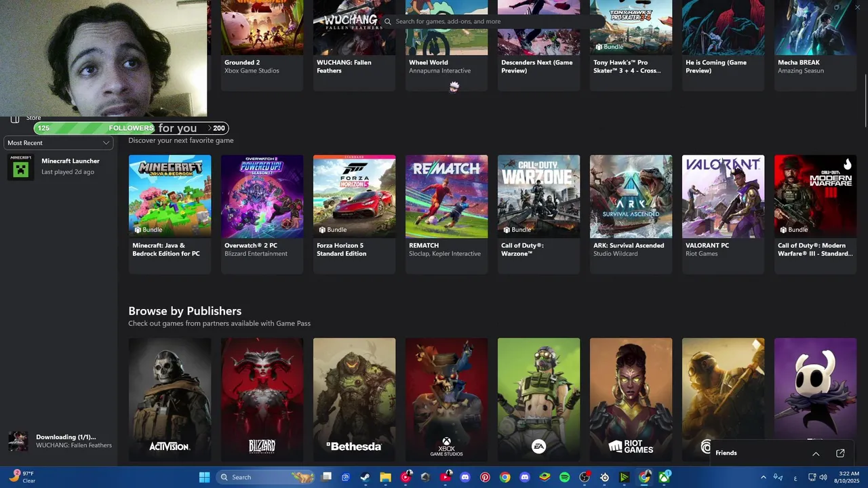The image size is (868, 488).
Task: Open the clock showing 3:22 AM
Action: point(848,477)
